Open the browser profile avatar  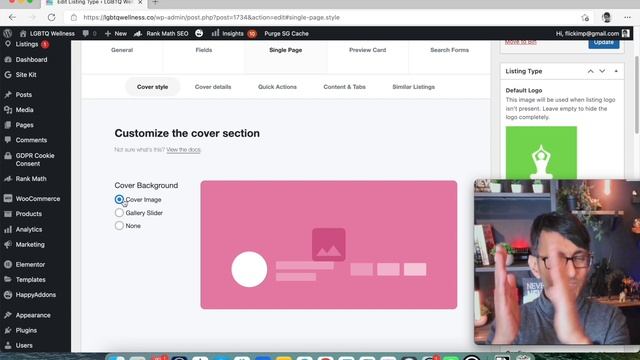[x=607, y=18]
